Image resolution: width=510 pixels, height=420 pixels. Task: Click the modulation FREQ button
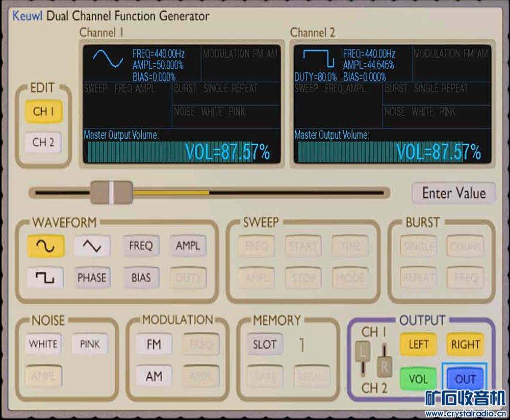(x=201, y=344)
